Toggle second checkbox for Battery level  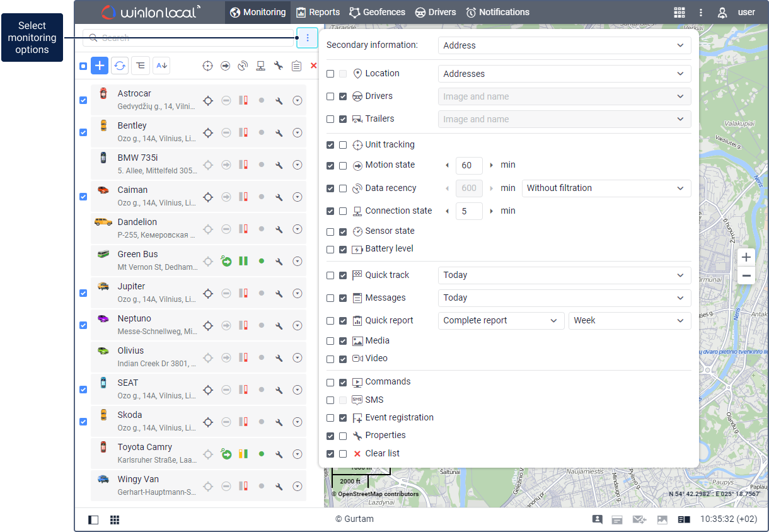click(343, 250)
